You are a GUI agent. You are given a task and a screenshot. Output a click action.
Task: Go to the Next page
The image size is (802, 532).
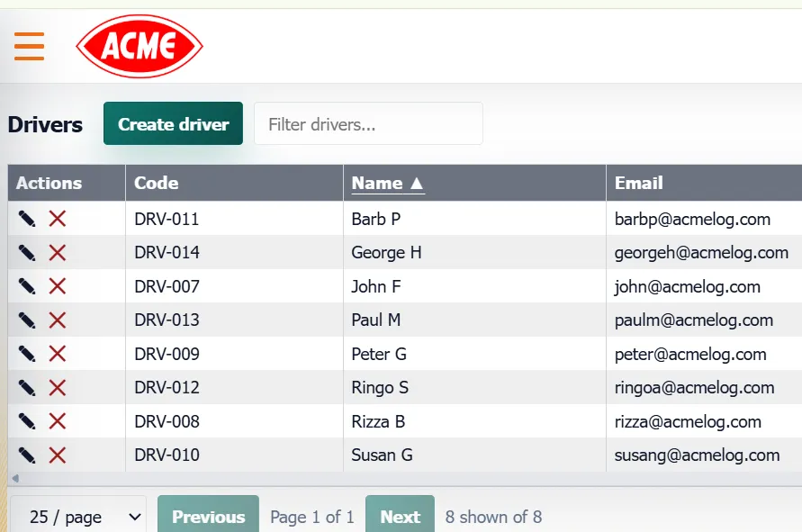click(x=400, y=516)
